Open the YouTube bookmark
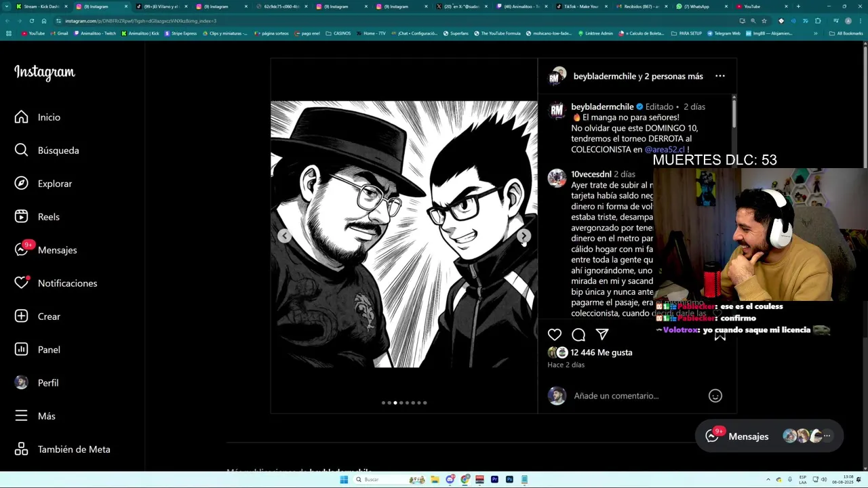 pyautogui.click(x=33, y=33)
